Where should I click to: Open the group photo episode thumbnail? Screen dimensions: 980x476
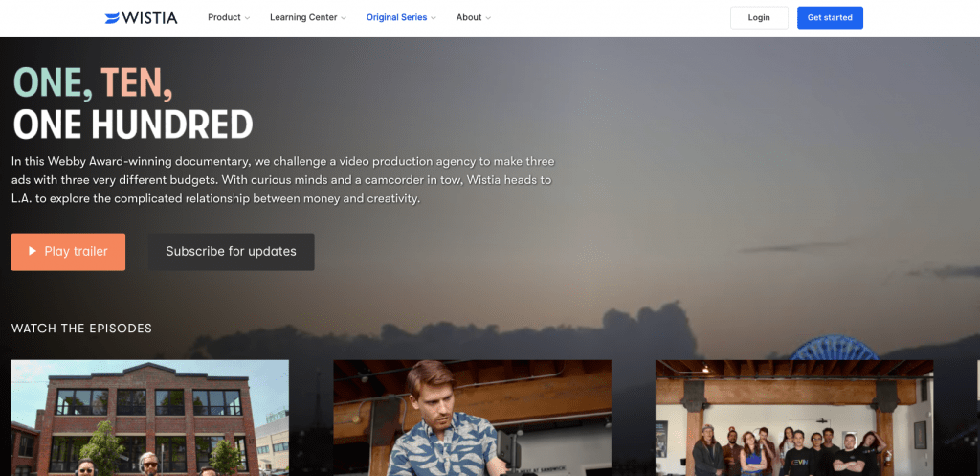(x=794, y=418)
